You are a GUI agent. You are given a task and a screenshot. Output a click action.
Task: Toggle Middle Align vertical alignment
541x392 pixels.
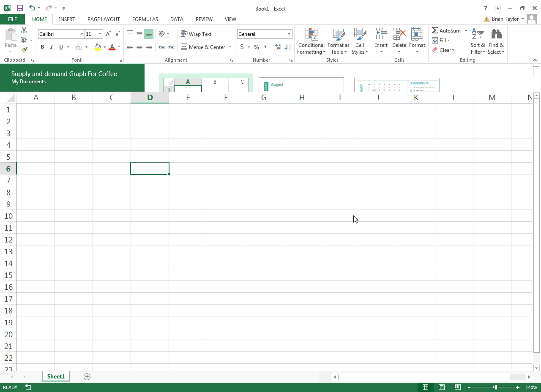139,34
